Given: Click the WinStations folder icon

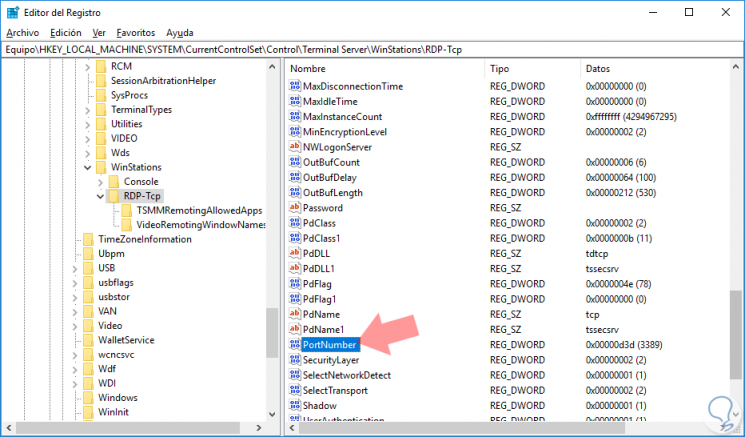Looking at the screenshot, I should 101,167.
